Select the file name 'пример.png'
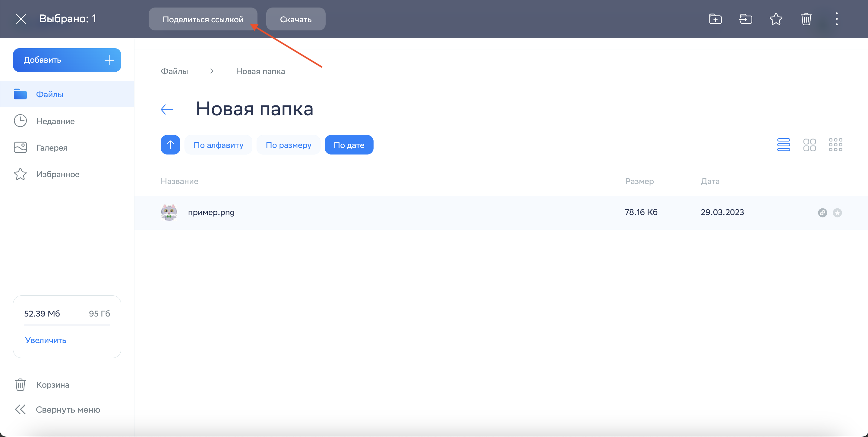The width and height of the screenshot is (868, 437). pos(211,212)
